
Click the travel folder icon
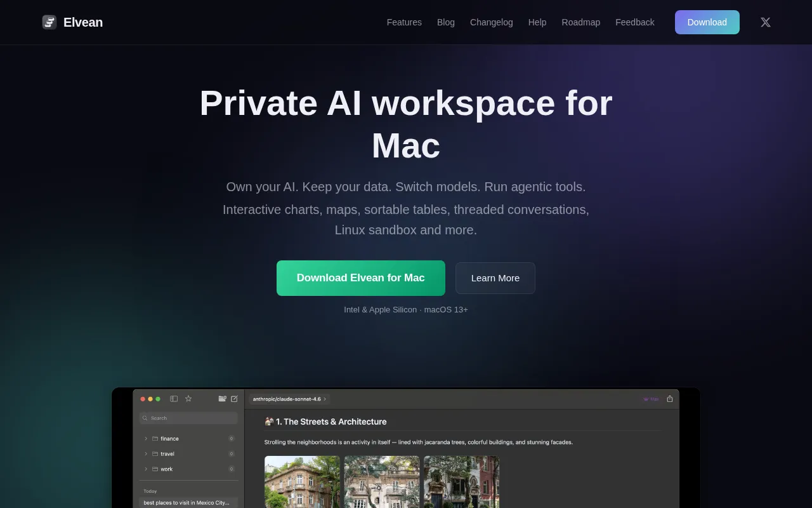point(155,454)
